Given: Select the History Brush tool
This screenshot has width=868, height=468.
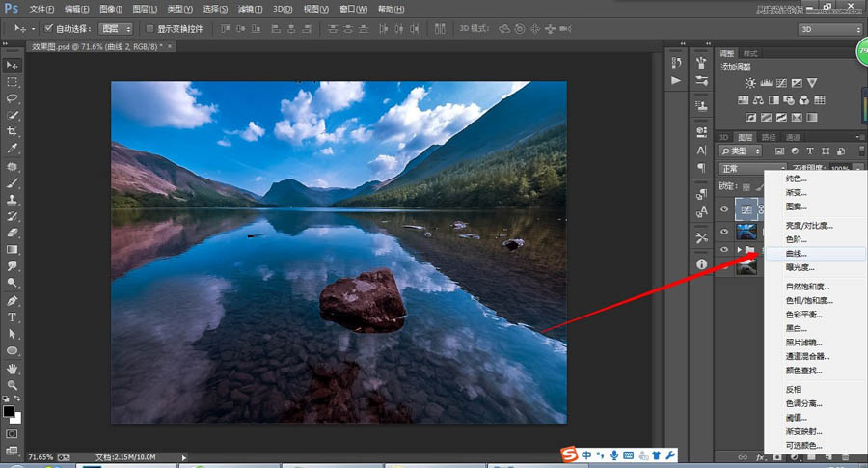Looking at the screenshot, I should pyautogui.click(x=12, y=216).
